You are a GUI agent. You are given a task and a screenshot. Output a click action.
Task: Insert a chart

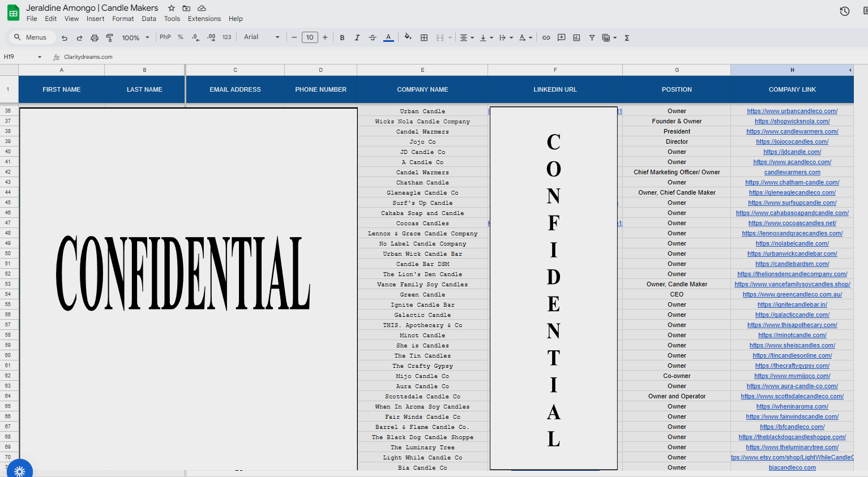pos(576,38)
